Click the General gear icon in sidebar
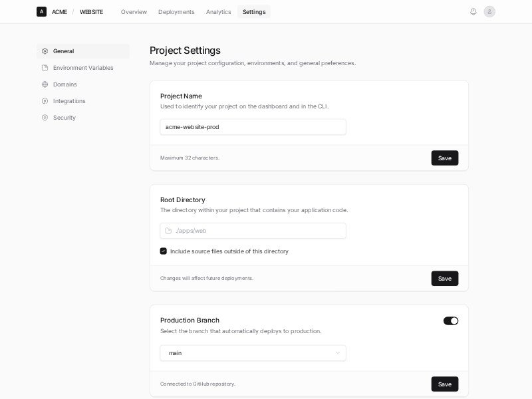Screen dimensions: 532x399 coord(45,51)
